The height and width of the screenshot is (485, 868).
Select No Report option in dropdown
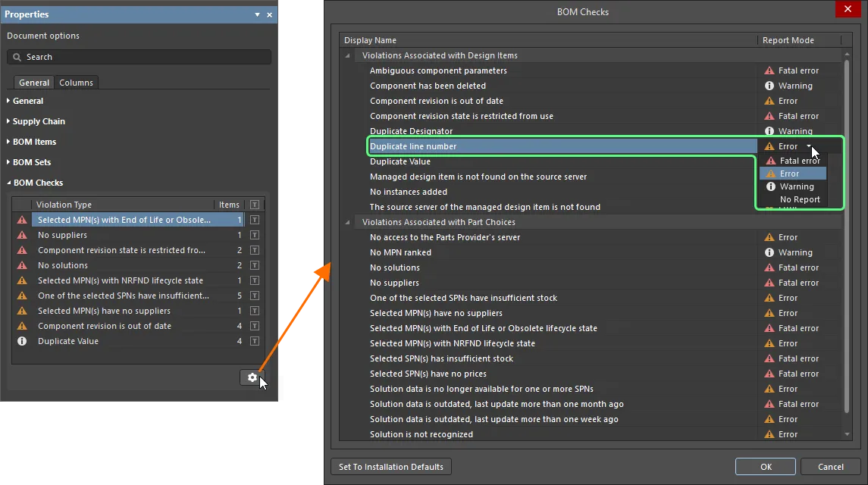coord(799,199)
